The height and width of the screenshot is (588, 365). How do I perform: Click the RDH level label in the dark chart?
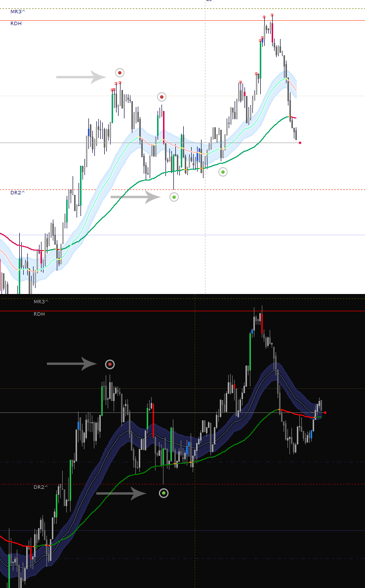(x=39, y=314)
